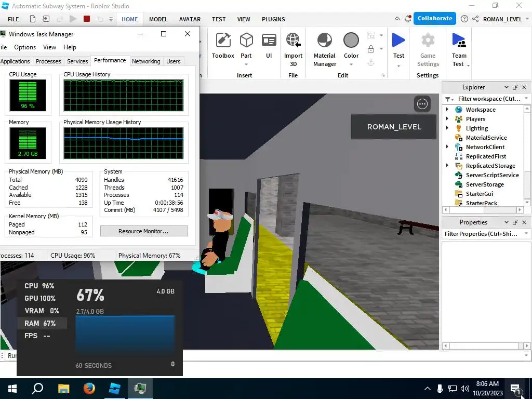This screenshot has height=399, width=532.
Task: Open the notifications bell
Action: (x=408, y=19)
